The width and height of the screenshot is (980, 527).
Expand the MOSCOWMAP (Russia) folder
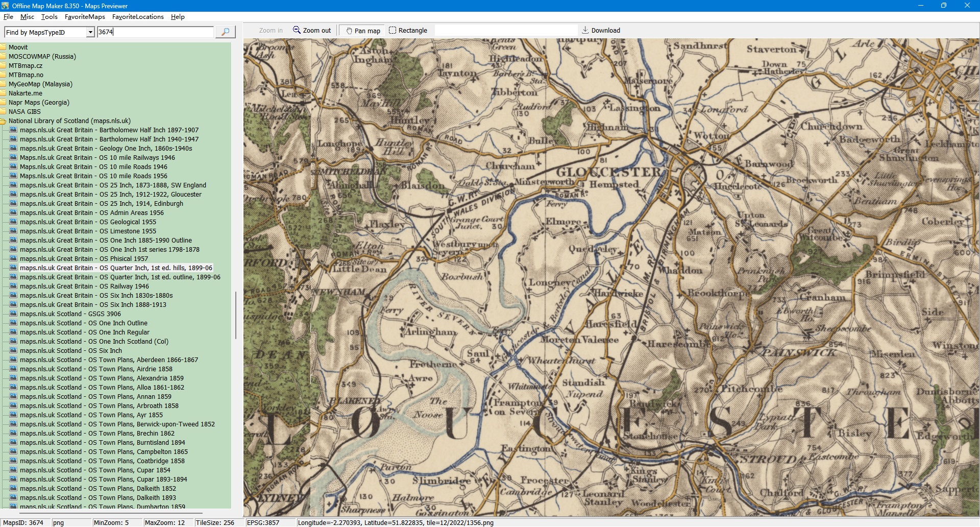pos(3,57)
